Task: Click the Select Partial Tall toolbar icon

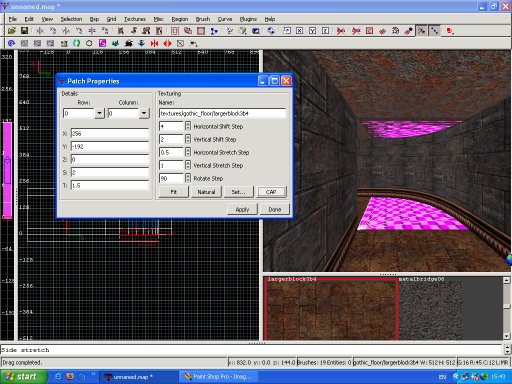Action: coord(146,31)
